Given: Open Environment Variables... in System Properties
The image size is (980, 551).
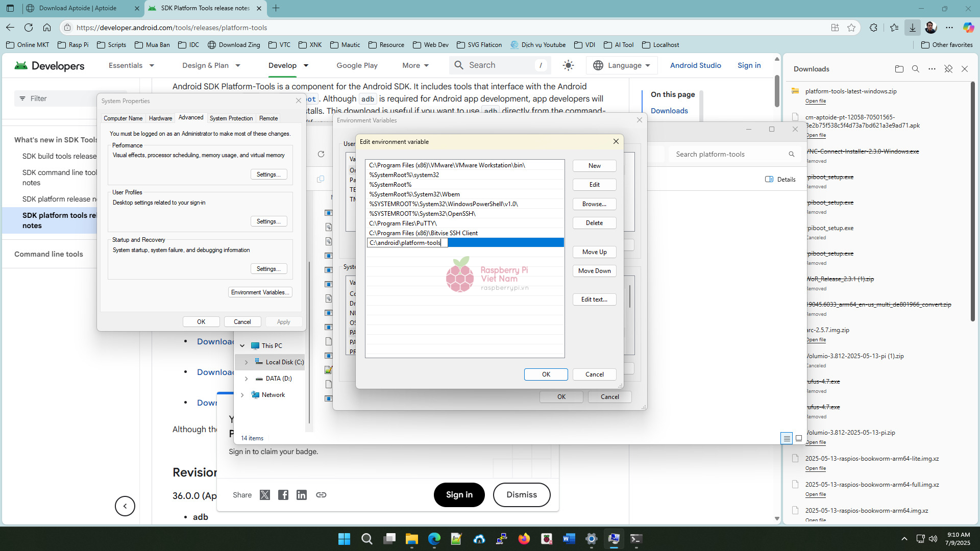Looking at the screenshot, I should [x=260, y=292].
